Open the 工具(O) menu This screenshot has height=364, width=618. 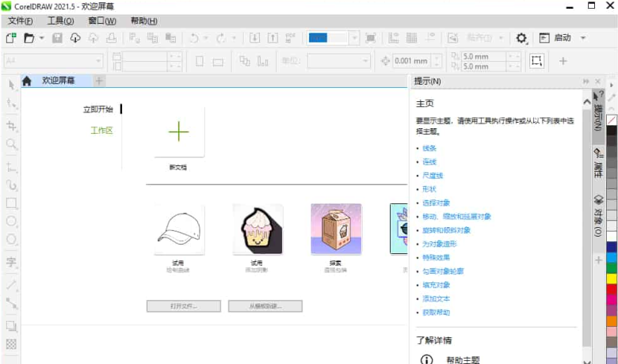tap(60, 21)
